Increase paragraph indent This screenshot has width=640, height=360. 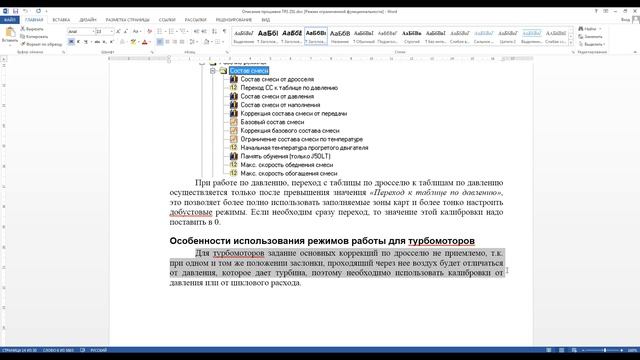point(204,31)
